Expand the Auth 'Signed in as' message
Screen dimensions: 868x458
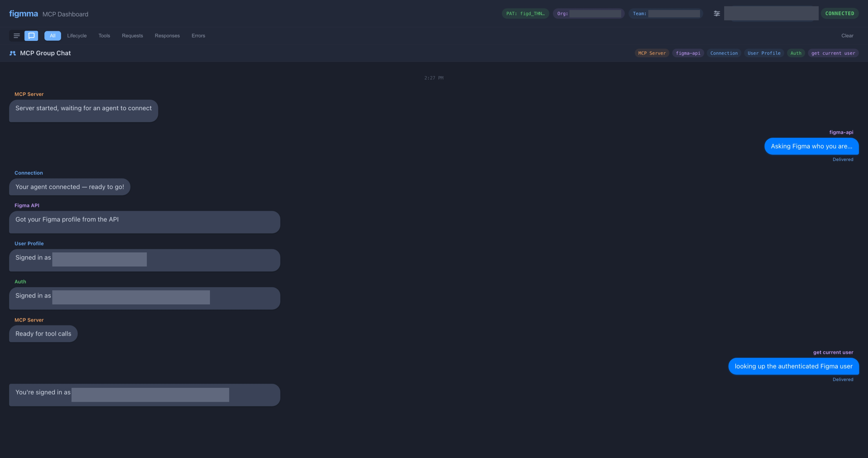coord(145,298)
